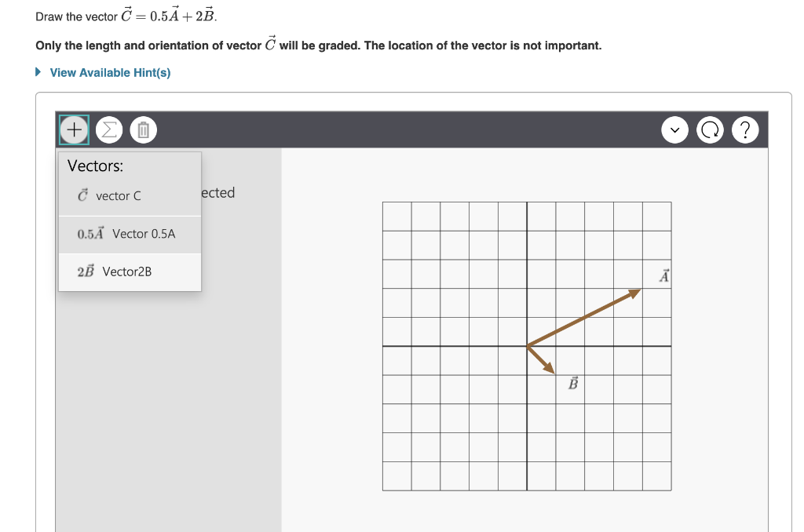Screen dimensions: 804x532
Task: Select the vector sum (Σ) tool icon
Action: (x=108, y=129)
